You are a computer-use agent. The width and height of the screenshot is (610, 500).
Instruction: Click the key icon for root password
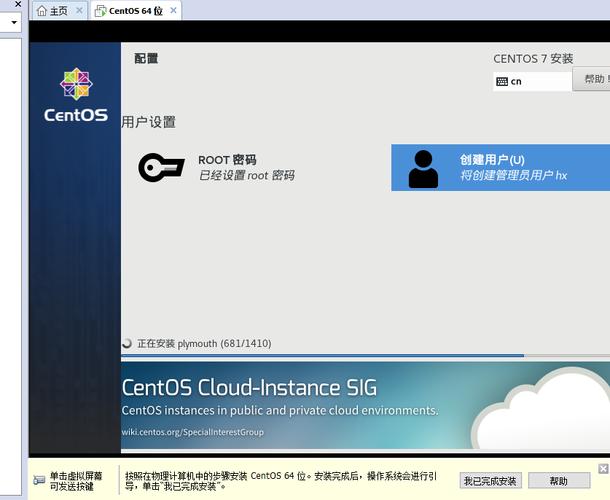tap(161, 168)
